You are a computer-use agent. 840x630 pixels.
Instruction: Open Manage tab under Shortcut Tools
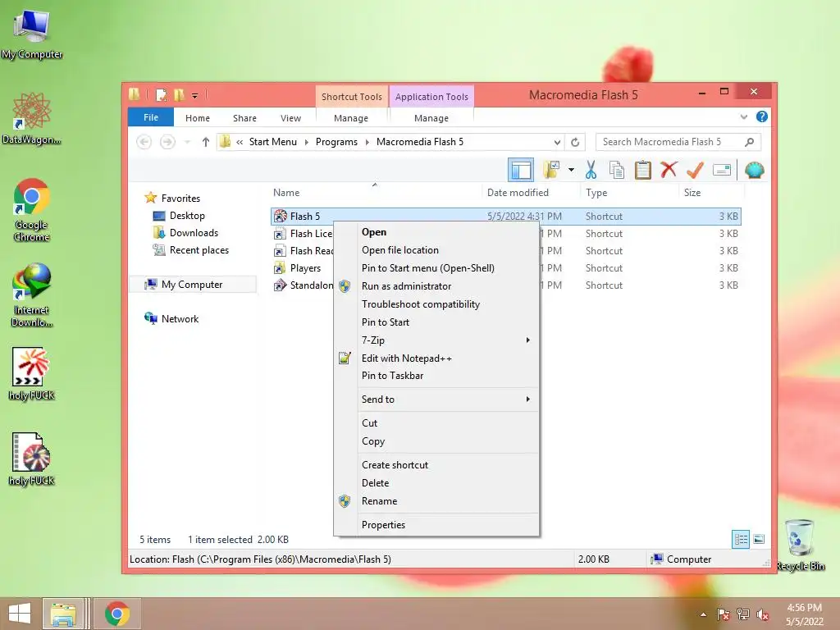click(x=351, y=118)
